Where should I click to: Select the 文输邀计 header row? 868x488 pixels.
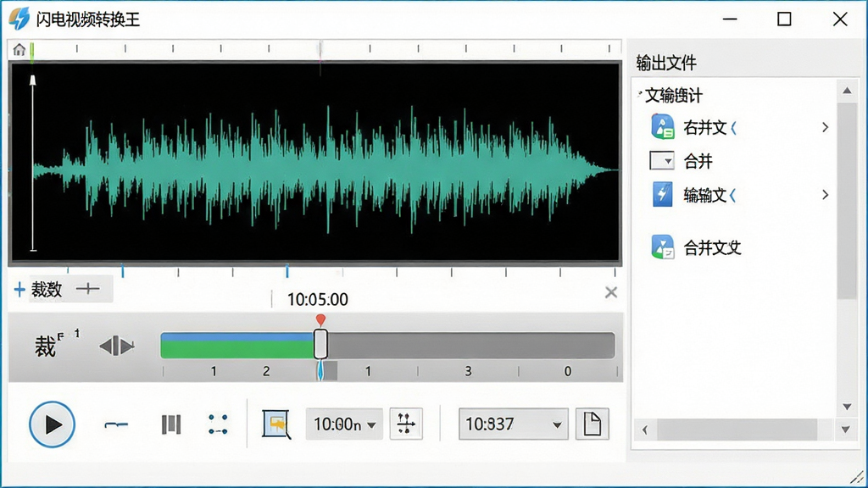point(674,96)
